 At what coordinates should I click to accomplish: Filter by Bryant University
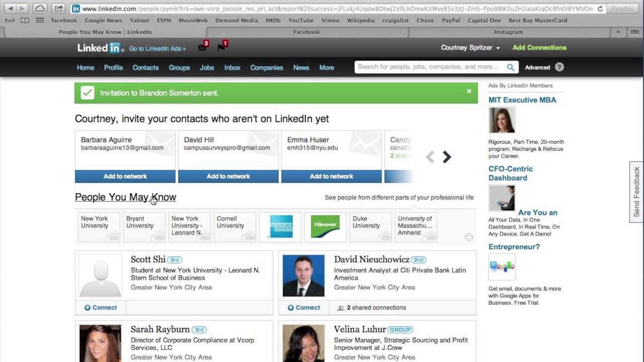pos(144,227)
